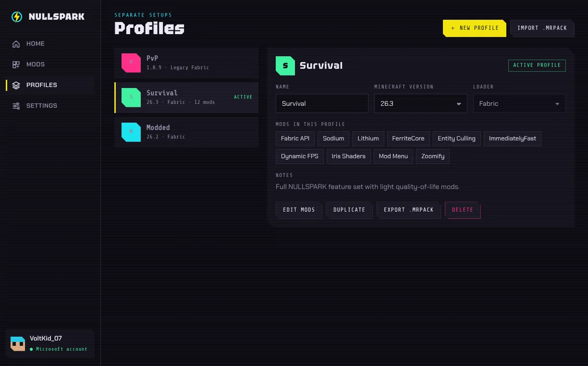Image resolution: width=588 pixels, height=366 pixels.
Task: Click the large Survival header badge
Action: coord(285,65)
